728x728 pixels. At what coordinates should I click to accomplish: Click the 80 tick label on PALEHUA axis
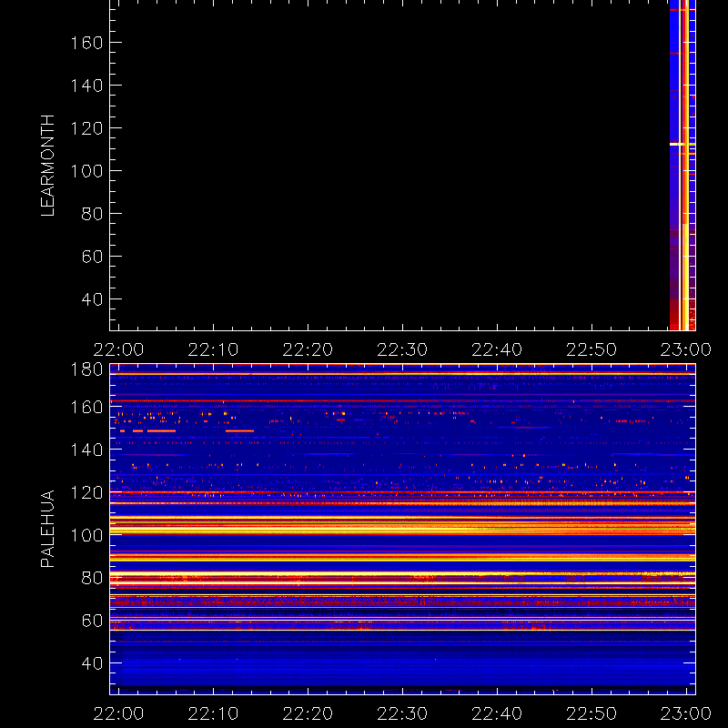coord(92,578)
